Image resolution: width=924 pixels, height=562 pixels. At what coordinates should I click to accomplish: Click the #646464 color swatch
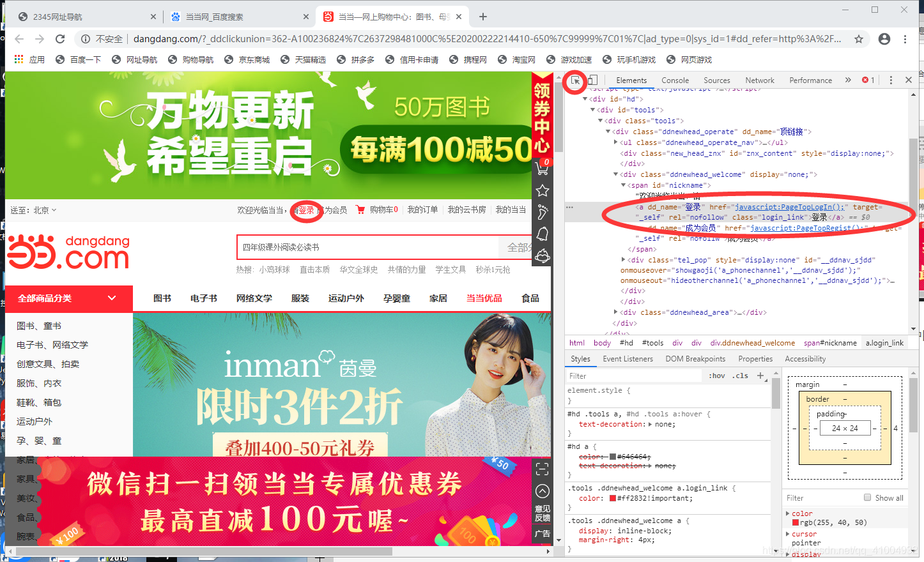[613, 457]
